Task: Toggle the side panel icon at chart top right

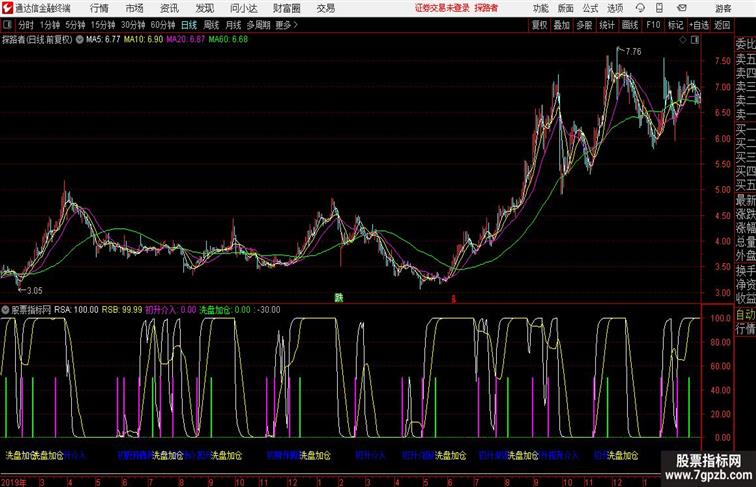Action: 695,41
